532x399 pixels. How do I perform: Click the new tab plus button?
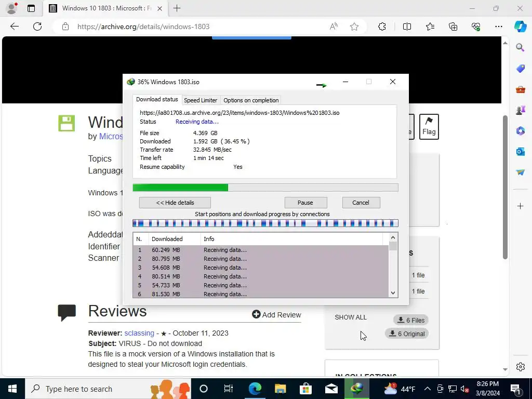click(x=177, y=8)
